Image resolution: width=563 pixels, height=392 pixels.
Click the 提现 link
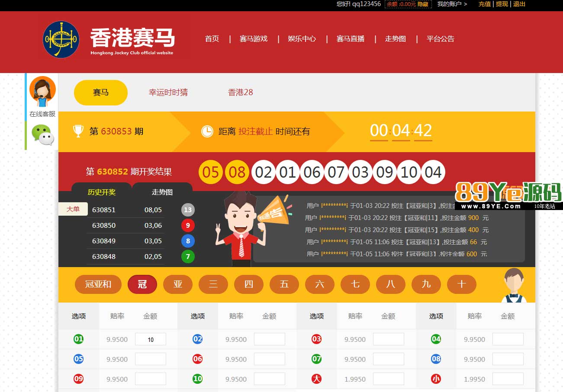[x=502, y=4]
